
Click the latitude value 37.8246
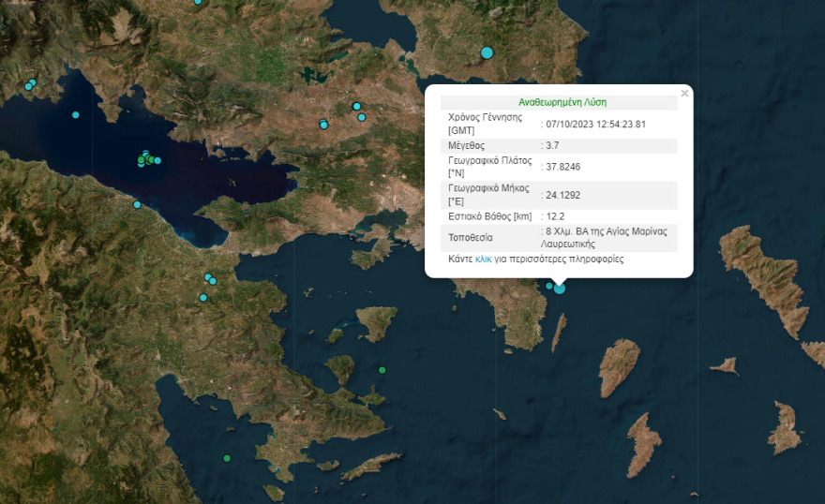click(562, 167)
